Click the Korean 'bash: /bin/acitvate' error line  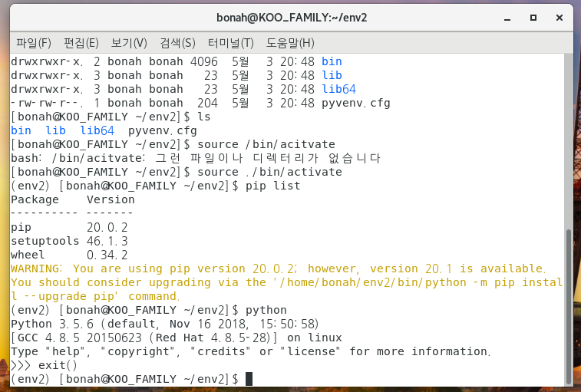pos(196,158)
